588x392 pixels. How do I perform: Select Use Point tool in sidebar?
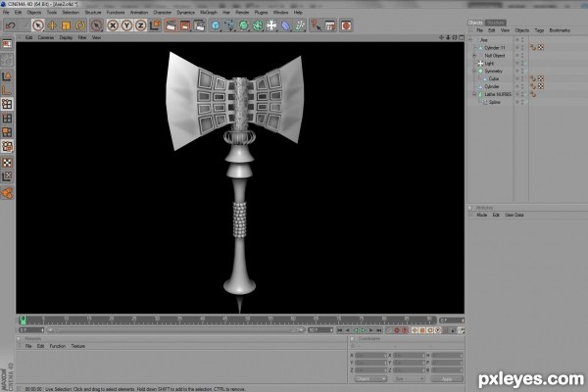pos(7,104)
